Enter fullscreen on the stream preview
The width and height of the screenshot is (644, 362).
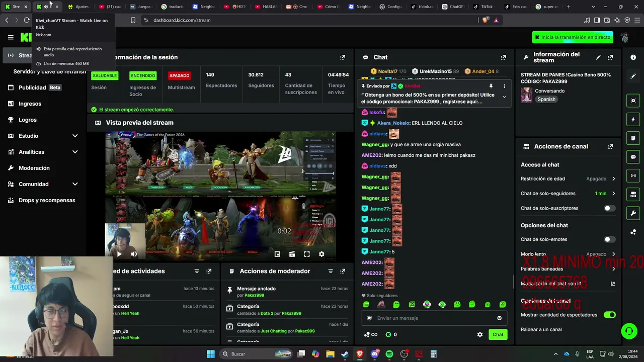(x=307, y=254)
